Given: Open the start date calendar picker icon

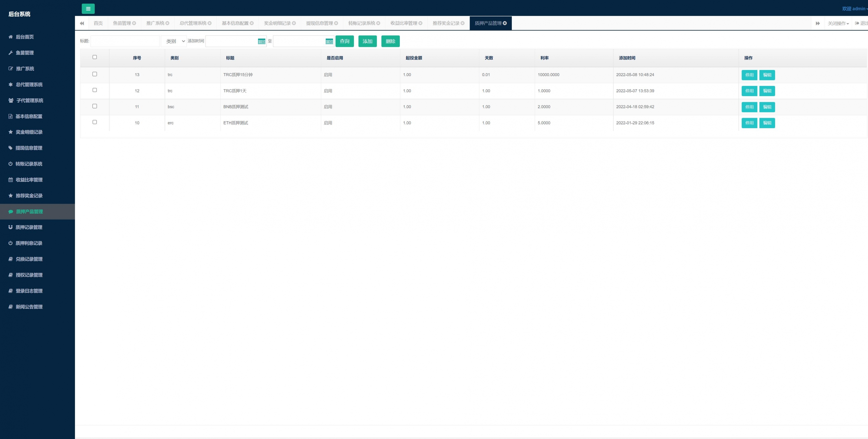Looking at the screenshot, I should click(x=262, y=41).
